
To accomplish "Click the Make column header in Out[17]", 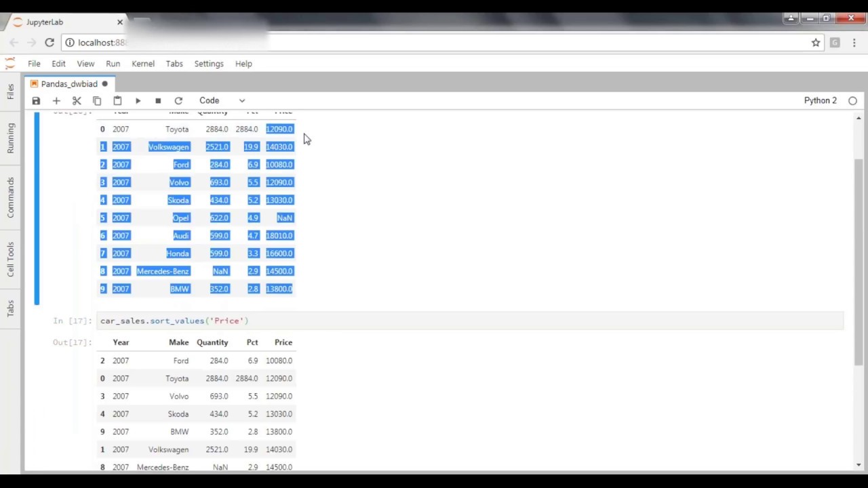I will click(x=179, y=342).
